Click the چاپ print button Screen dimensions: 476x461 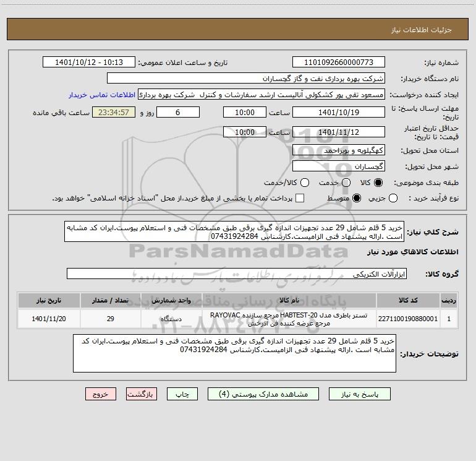click(182, 394)
